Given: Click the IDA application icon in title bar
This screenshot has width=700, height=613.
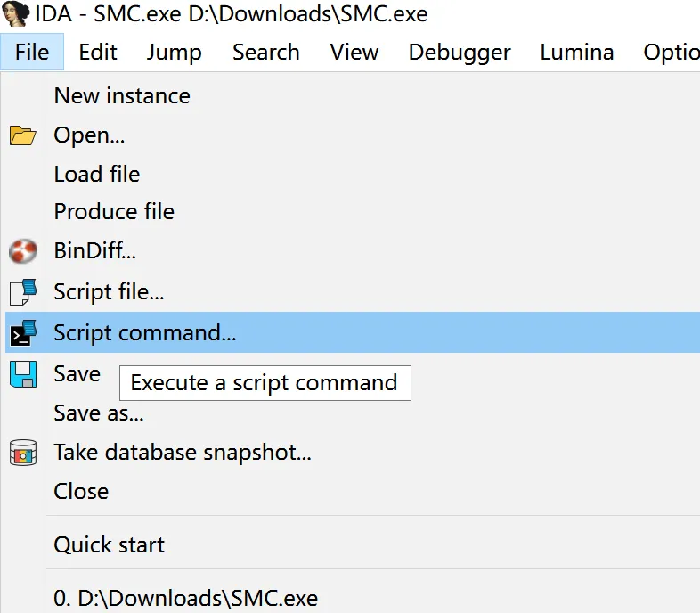Looking at the screenshot, I should tap(16, 13).
